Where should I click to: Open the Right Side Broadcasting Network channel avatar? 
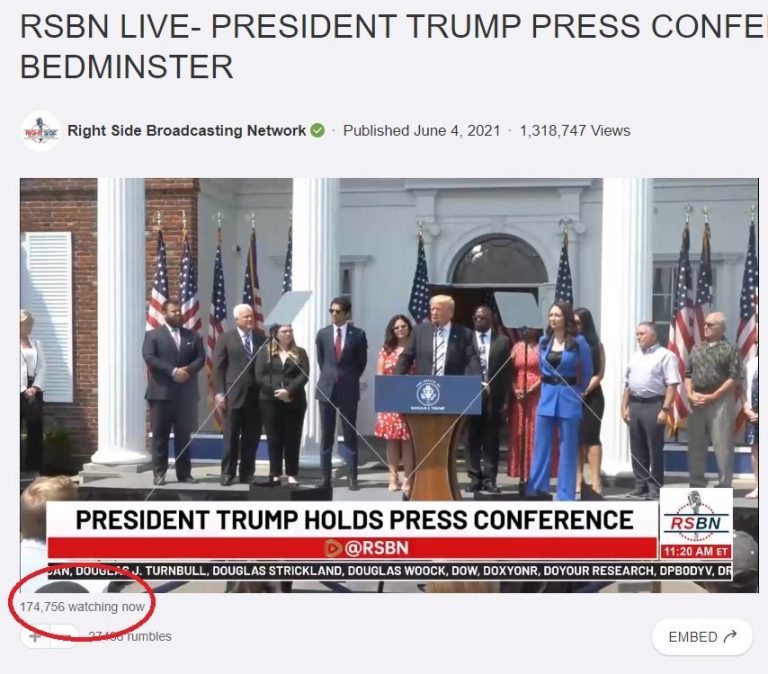pyautogui.click(x=41, y=131)
